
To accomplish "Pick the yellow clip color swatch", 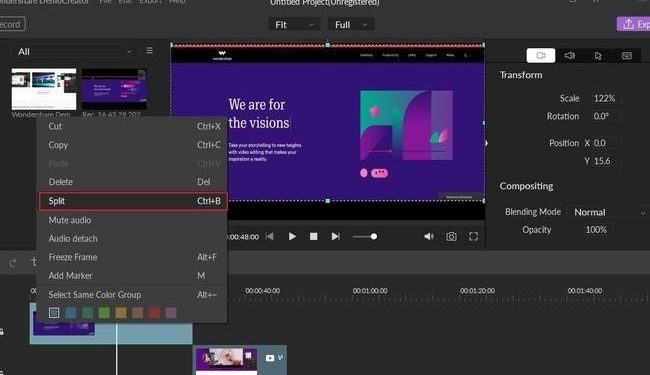I will [121, 313].
